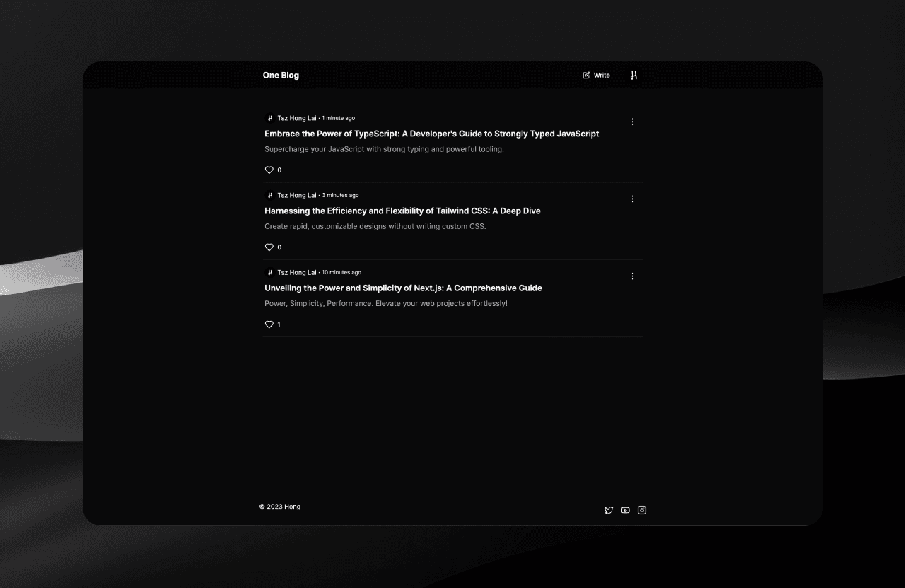Open options menu for the TypeScript post
905x588 pixels.
tap(633, 122)
